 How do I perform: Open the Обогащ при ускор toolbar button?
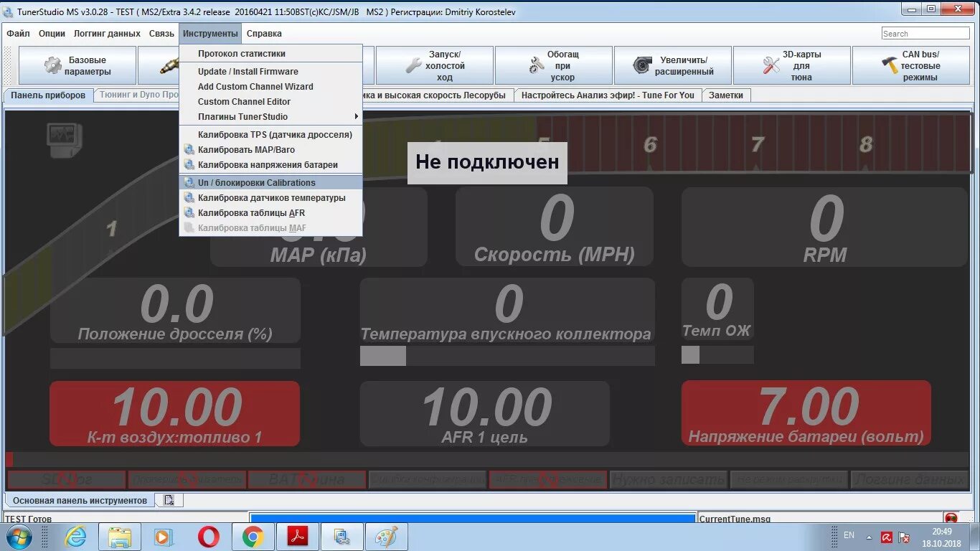[554, 65]
